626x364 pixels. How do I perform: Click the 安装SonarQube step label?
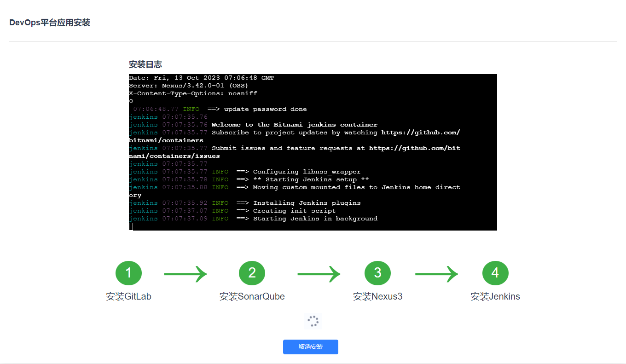tap(252, 296)
